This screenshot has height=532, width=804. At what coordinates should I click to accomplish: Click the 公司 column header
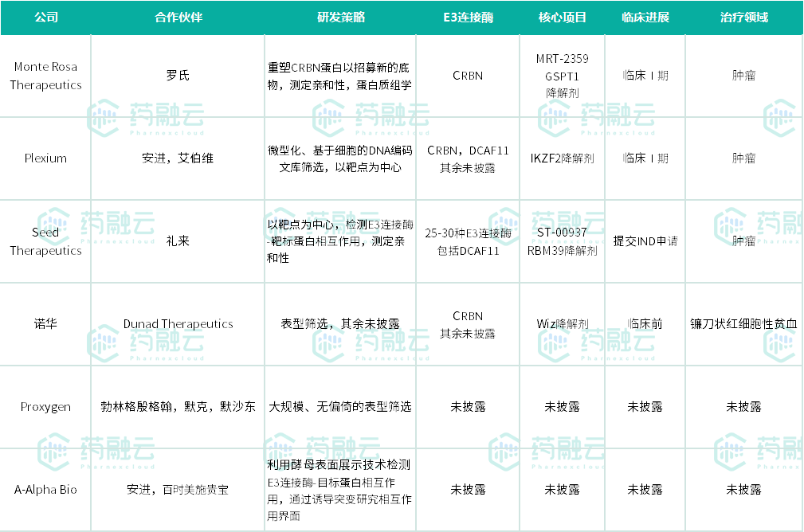click(45, 18)
